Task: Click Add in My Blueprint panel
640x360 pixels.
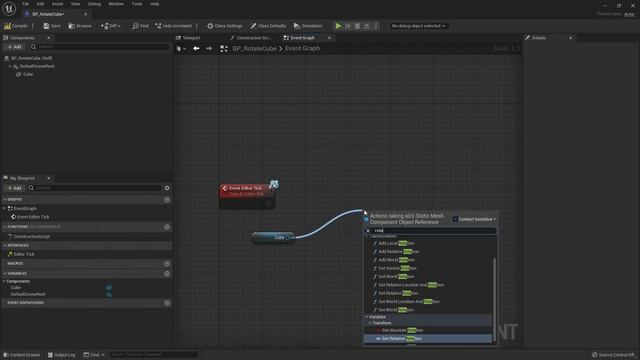Action: [14, 188]
